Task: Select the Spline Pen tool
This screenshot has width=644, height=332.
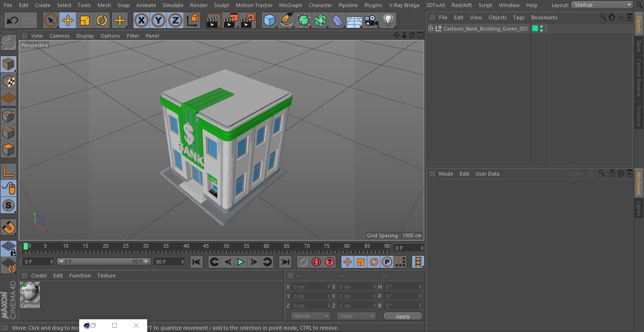Action: click(286, 20)
